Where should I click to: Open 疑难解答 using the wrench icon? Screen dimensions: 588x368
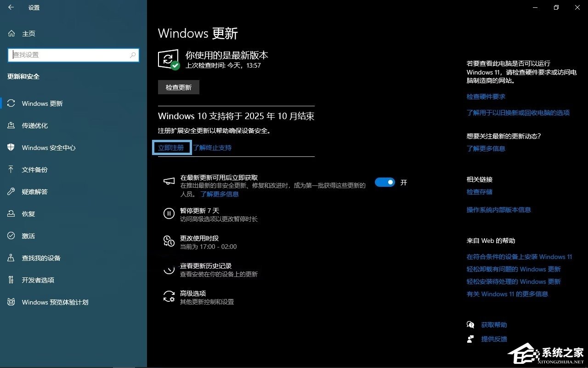(x=11, y=192)
